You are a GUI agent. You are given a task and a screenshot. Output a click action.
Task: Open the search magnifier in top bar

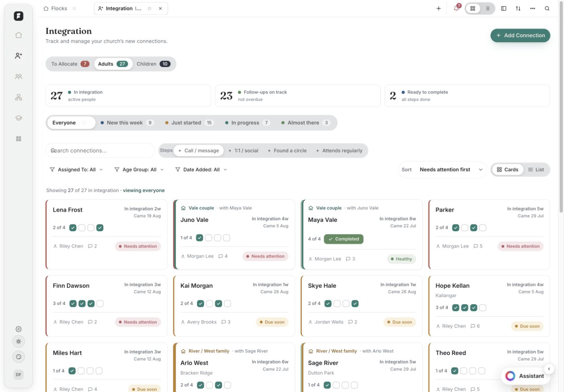547,8
